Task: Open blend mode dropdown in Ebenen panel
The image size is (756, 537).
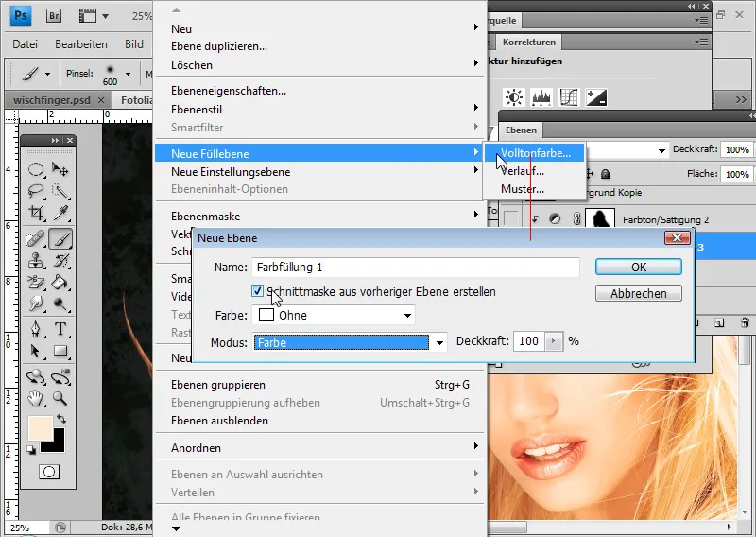Action: point(661,150)
